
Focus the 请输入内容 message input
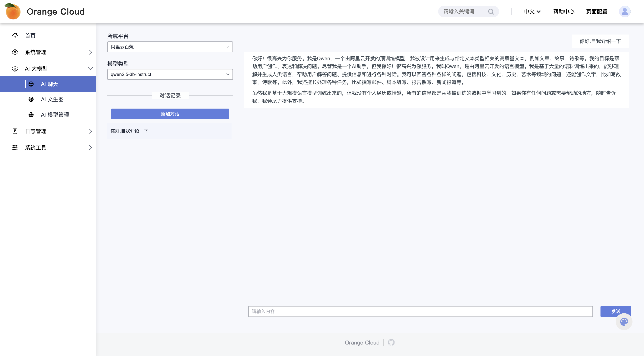[420, 311]
